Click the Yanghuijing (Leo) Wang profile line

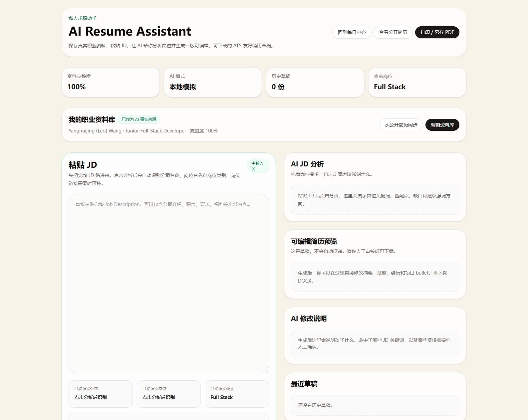[x=143, y=131]
